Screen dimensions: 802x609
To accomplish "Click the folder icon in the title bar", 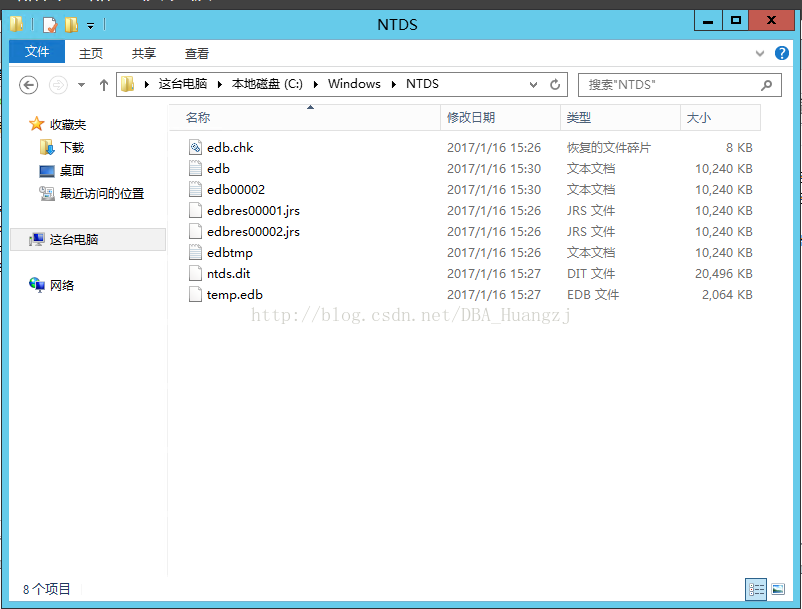I will point(16,24).
